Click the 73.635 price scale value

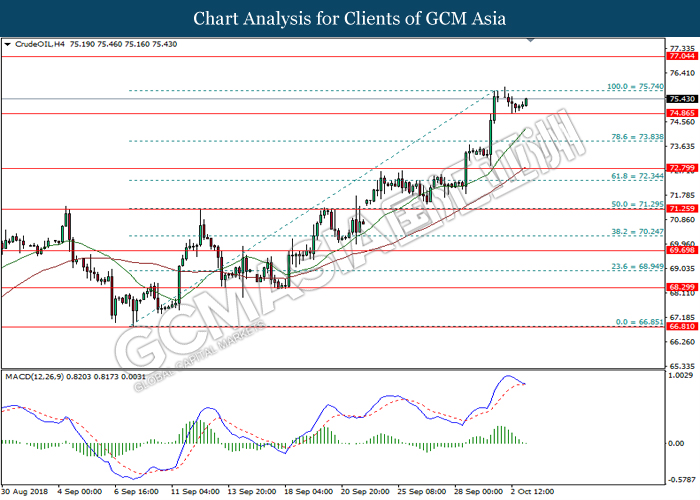pyautogui.click(x=683, y=146)
